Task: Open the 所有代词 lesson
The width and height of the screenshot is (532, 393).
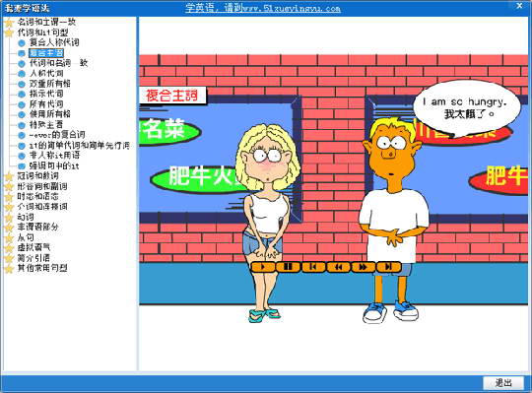Action: [46, 104]
